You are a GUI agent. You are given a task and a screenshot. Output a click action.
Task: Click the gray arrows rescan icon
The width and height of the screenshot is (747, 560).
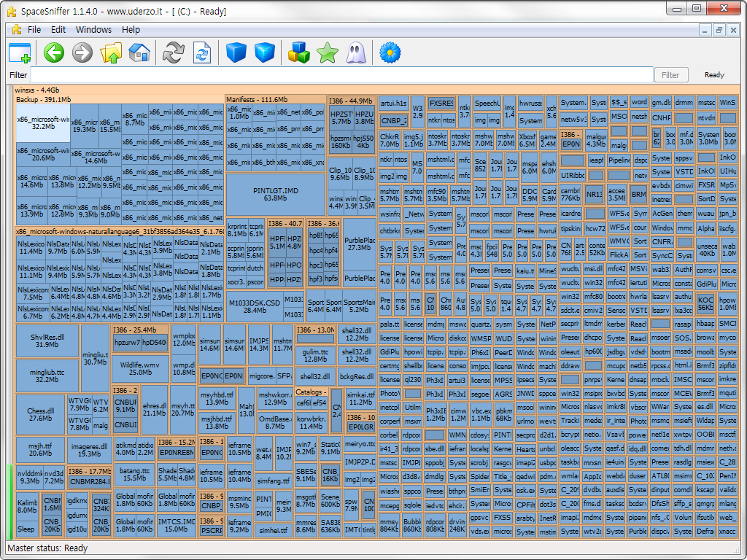(174, 52)
